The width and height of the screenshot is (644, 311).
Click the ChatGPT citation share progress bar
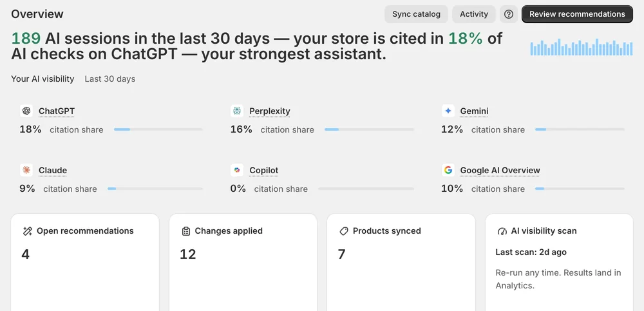click(x=158, y=129)
